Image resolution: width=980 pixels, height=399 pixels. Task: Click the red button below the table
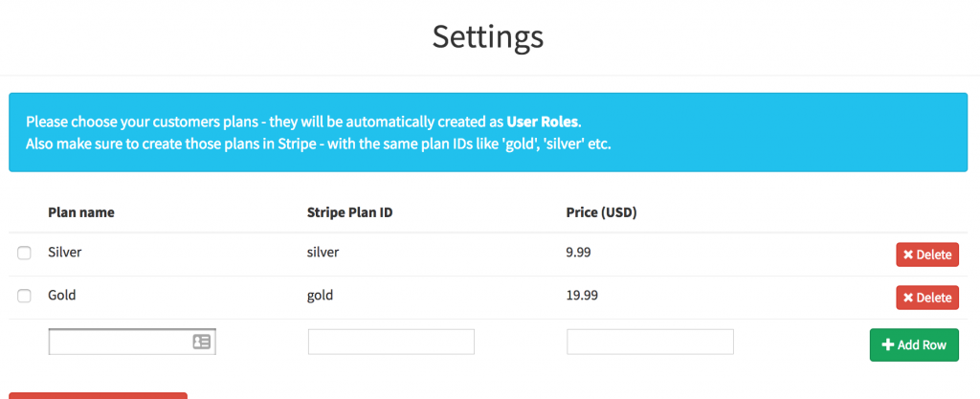point(98,395)
